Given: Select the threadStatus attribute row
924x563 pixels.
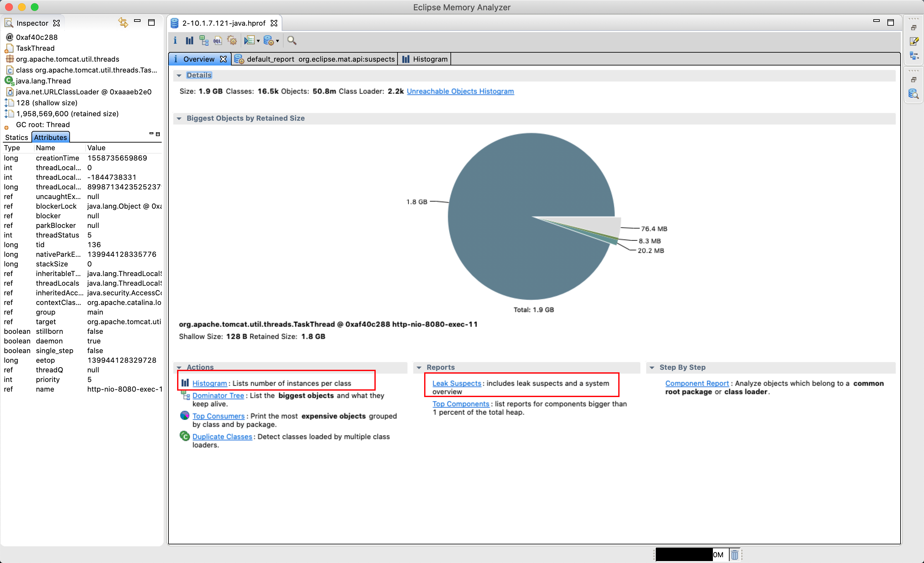Looking at the screenshot, I should pyautogui.click(x=57, y=235).
